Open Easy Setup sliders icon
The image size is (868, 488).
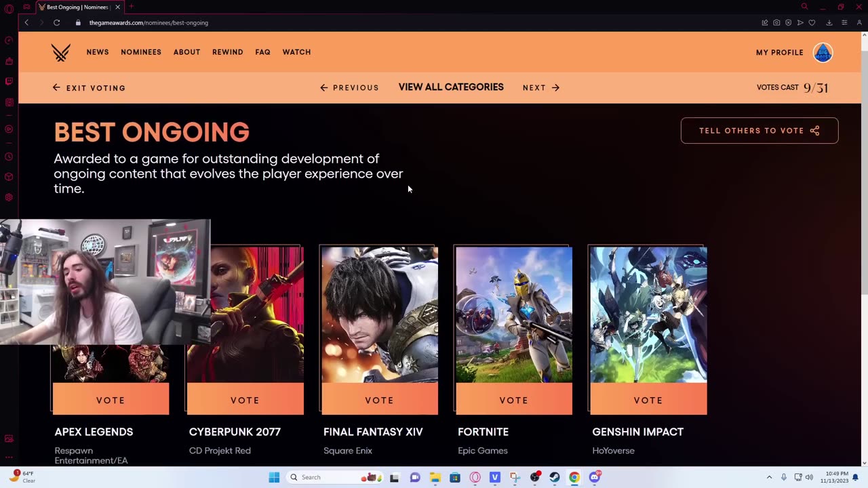click(x=844, y=22)
